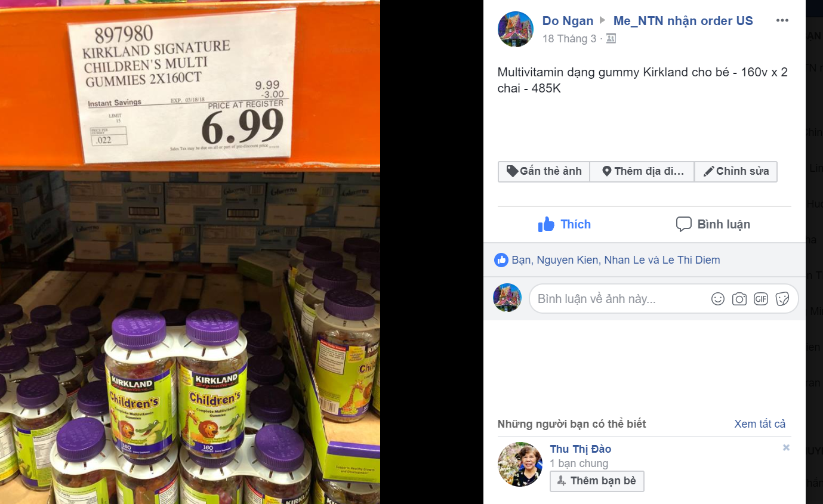Edit the post with Chỉnh sửa
The height and width of the screenshot is (504, 823).
pyautogui.click(x=736, y=171)
